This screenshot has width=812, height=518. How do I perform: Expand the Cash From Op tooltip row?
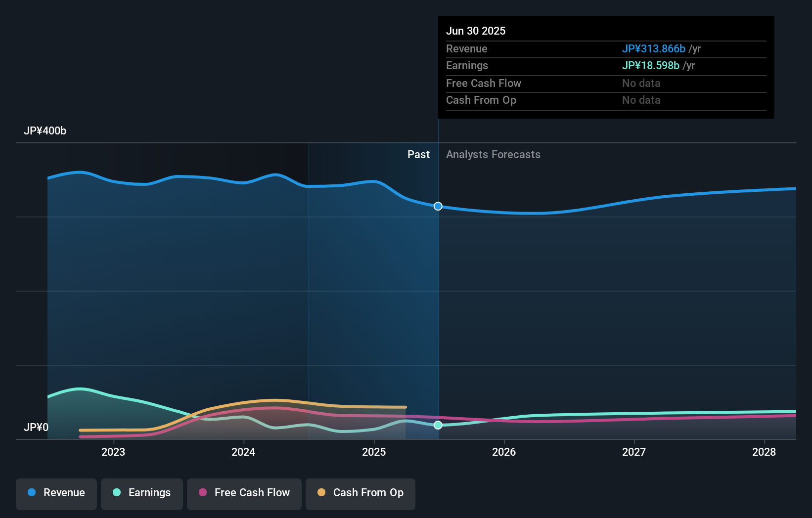tap(481, 100)
